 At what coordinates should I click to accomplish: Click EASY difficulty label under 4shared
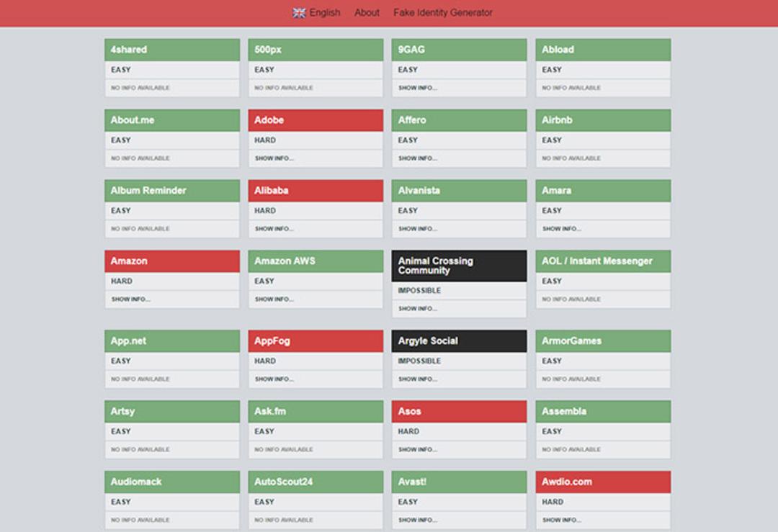120,70
